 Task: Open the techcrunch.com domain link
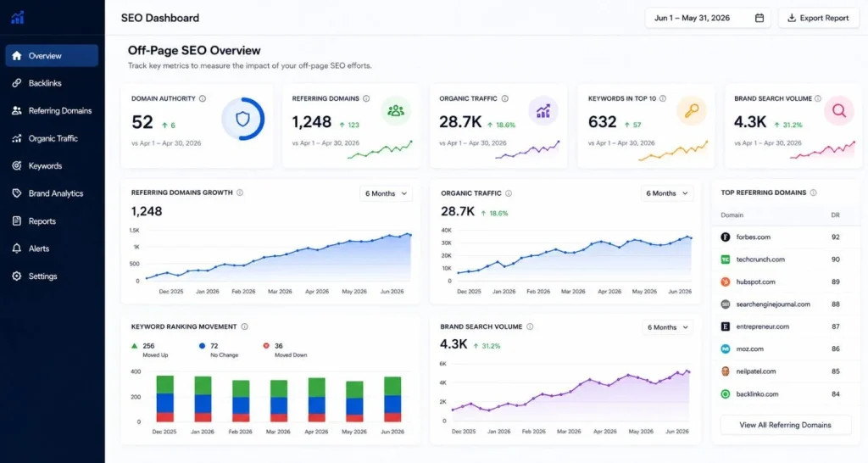pyautogui.click(x=760, y=259)
